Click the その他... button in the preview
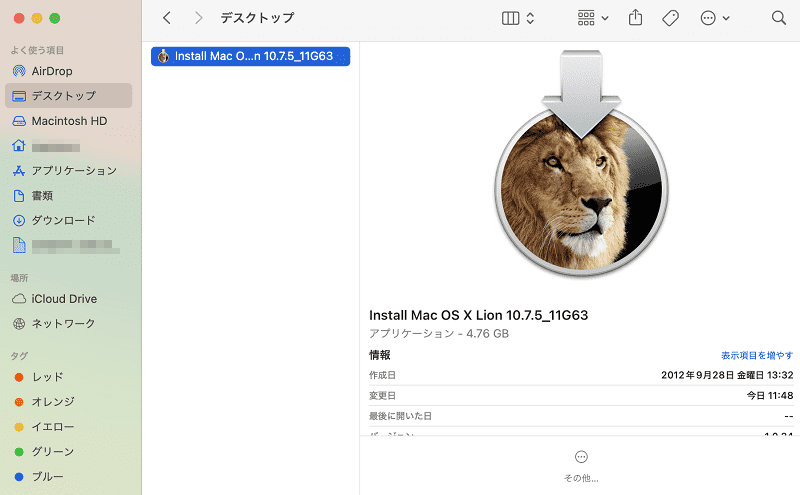Screen dimensions: 800x495 (x=581, y=466)
